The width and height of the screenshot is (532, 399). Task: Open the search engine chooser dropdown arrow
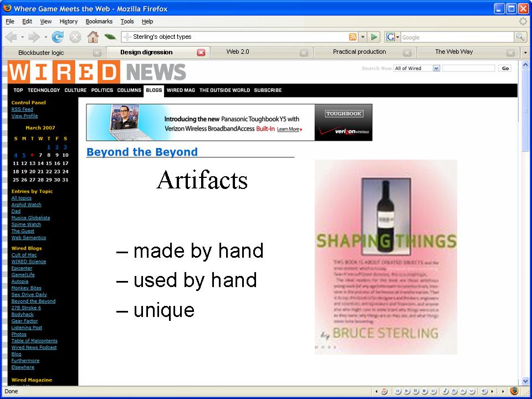coord(398,37)
